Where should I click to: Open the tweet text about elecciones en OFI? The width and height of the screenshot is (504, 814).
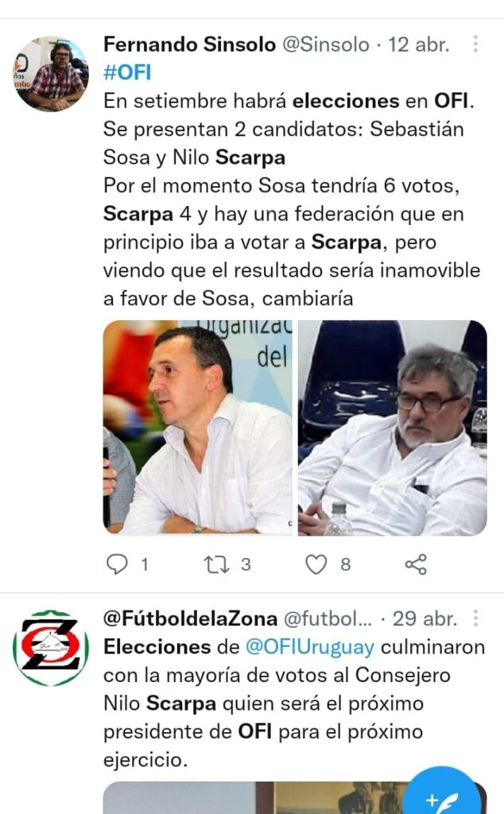[x=292, y=200]
